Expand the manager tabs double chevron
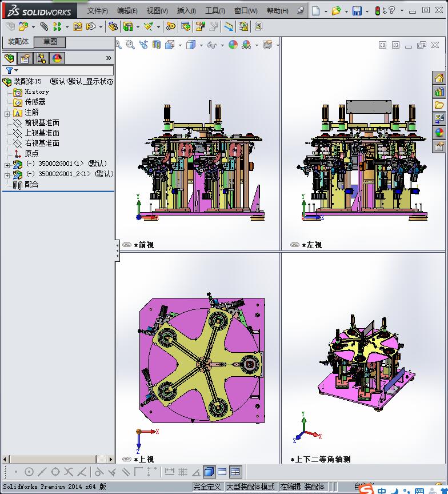448x494 pixels. (109, 58)
